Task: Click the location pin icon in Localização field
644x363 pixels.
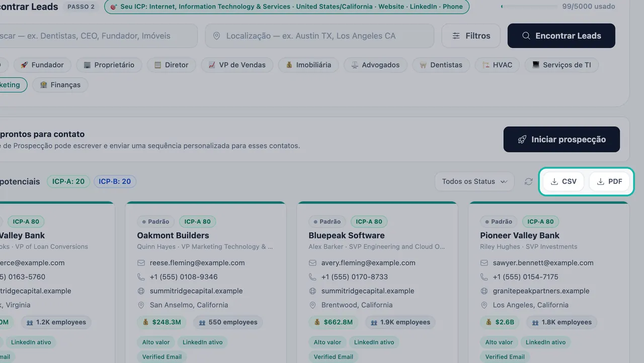Action: [217, 36]
